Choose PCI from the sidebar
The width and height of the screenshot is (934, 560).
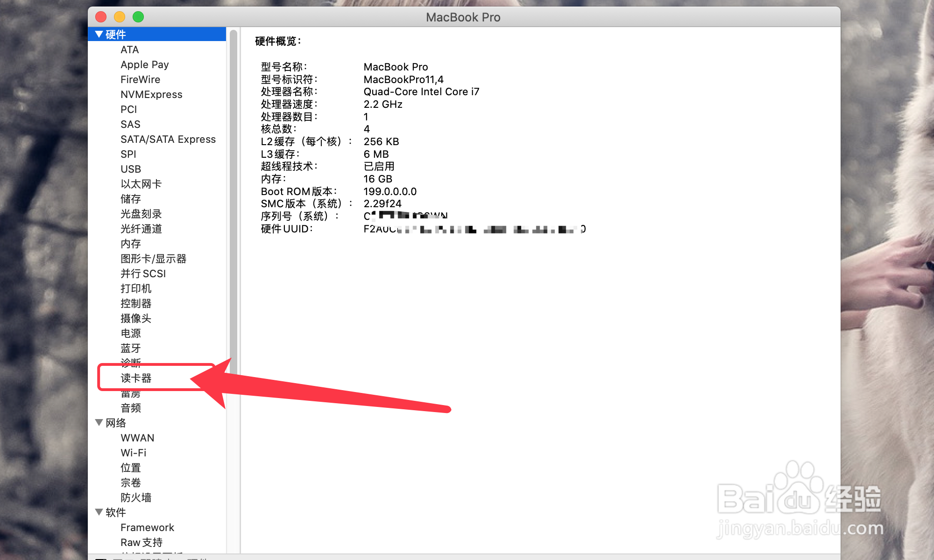[x=128, y=109]
